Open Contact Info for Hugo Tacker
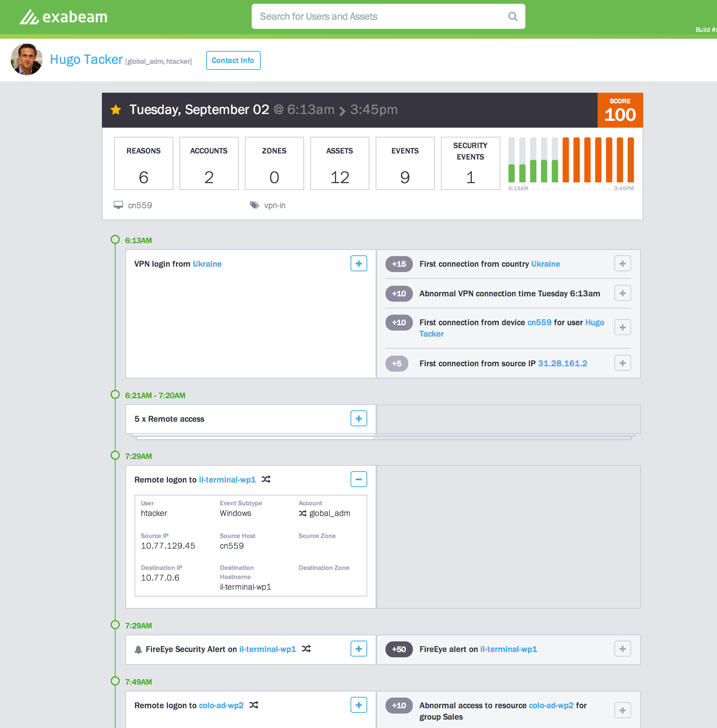The width and height of the screenshot is (717, 728). point(233,60)
